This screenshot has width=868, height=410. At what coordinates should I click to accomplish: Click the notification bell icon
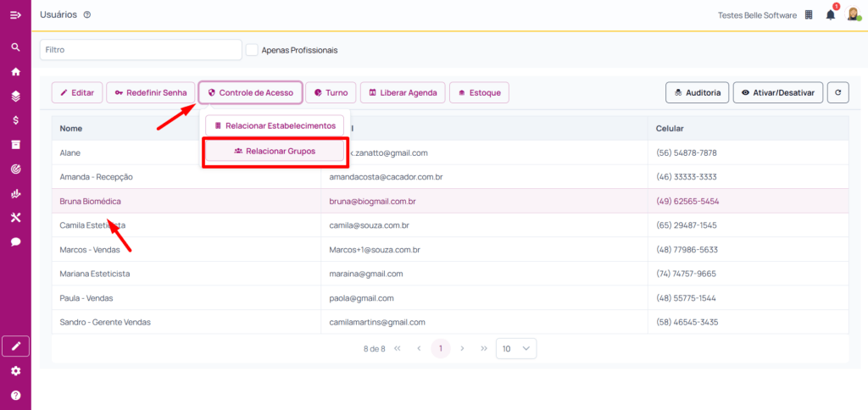pyautogui.click(x=831, y=15)
